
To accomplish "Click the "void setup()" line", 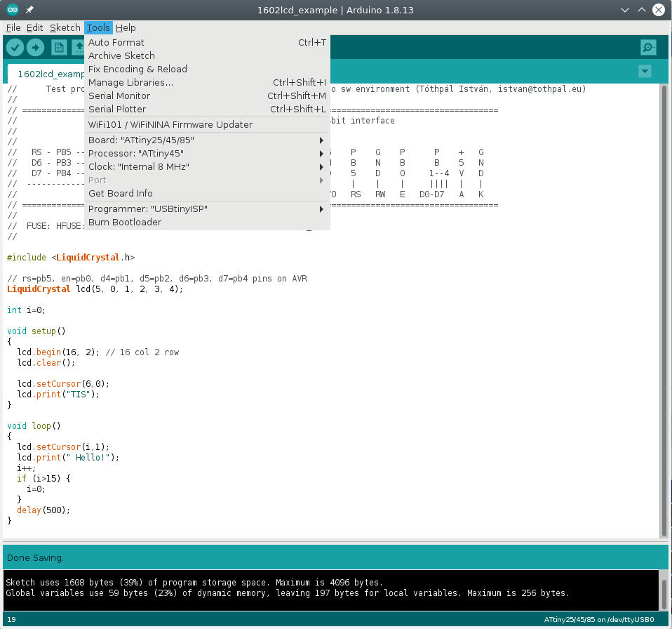I will pyautogui.click(x=36, y=331).
